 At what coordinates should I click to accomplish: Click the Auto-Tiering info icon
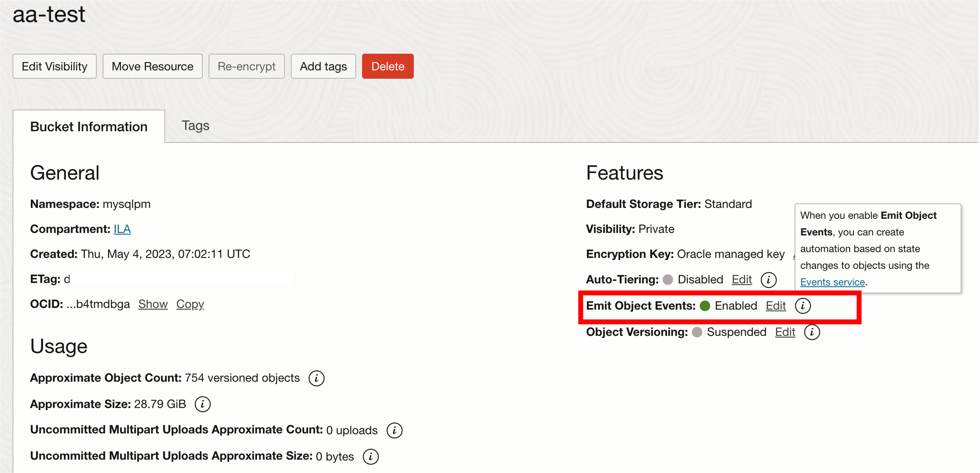coord(768,280)
